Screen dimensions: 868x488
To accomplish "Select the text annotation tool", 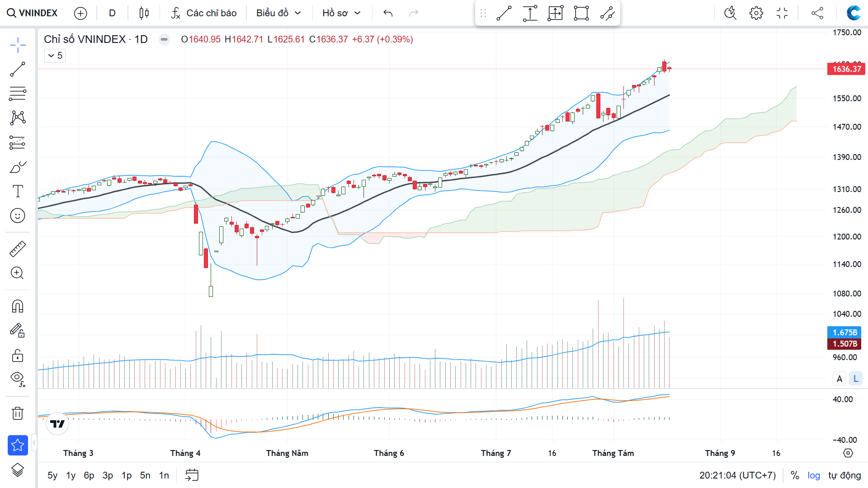I will pyautogui.click(x=18, y=191).
